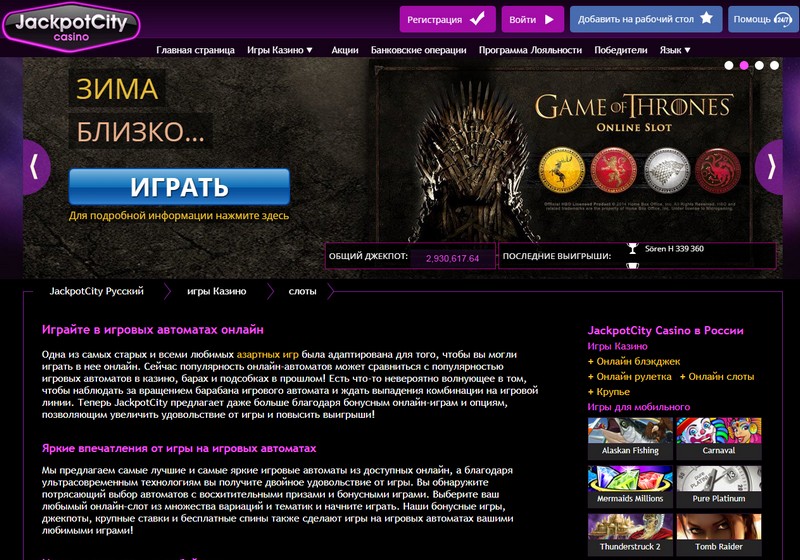Viewport: 800px width, 560px height.
Task: Click heading Яркие впечатления от игры
Action: pyautogui.click(x=179, y=448)
